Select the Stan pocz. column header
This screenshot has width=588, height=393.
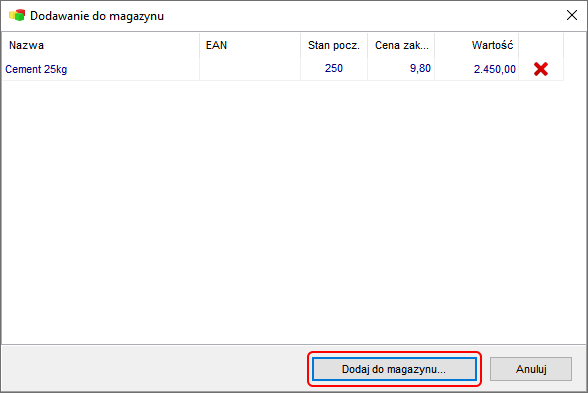pos(334,45)
